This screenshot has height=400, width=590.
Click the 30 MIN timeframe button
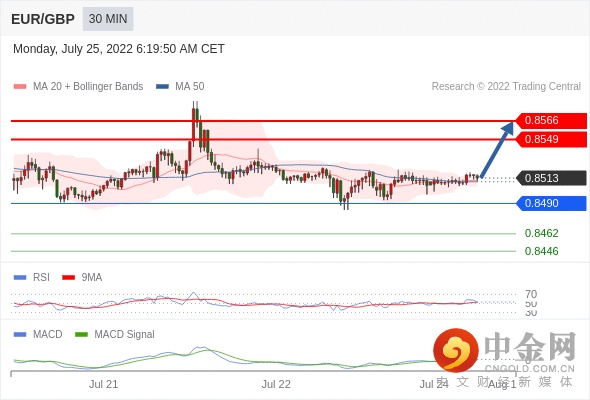coord(108,19)
